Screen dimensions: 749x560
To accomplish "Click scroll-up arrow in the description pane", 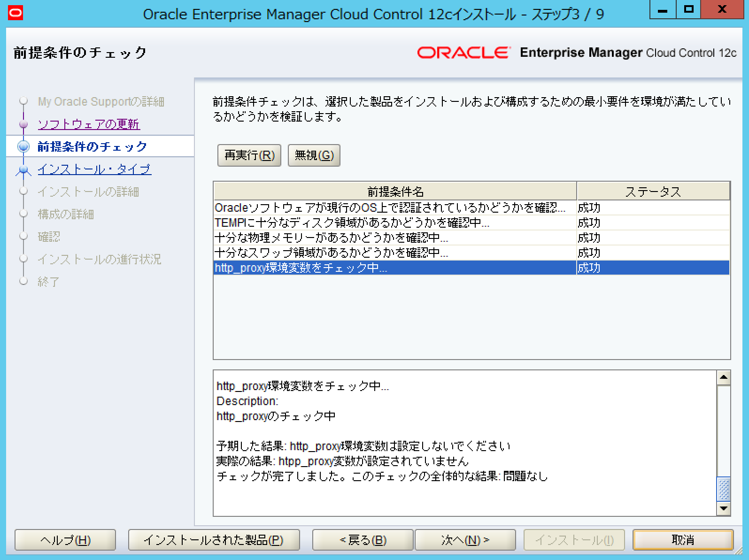I will pos(724,377).
